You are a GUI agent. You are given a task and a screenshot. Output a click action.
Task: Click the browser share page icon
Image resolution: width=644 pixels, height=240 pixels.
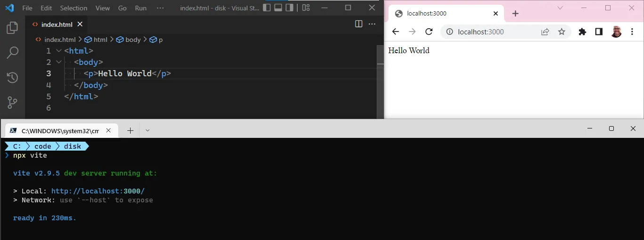click(545, 32)
